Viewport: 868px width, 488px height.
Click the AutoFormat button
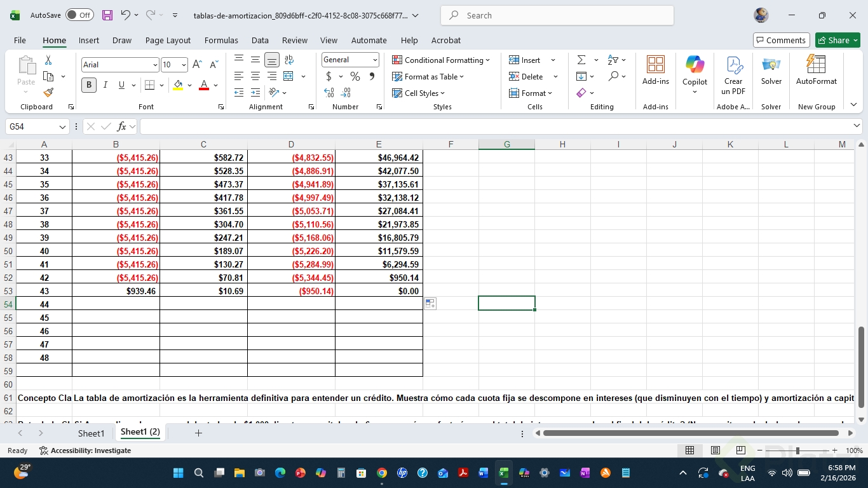click(x=816, y=71)
